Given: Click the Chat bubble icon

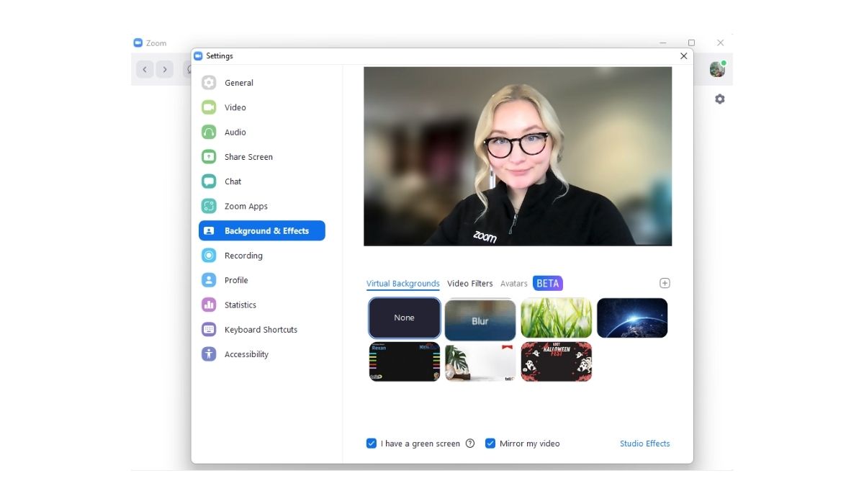Looking at the screenshot, I should point(209,181).
